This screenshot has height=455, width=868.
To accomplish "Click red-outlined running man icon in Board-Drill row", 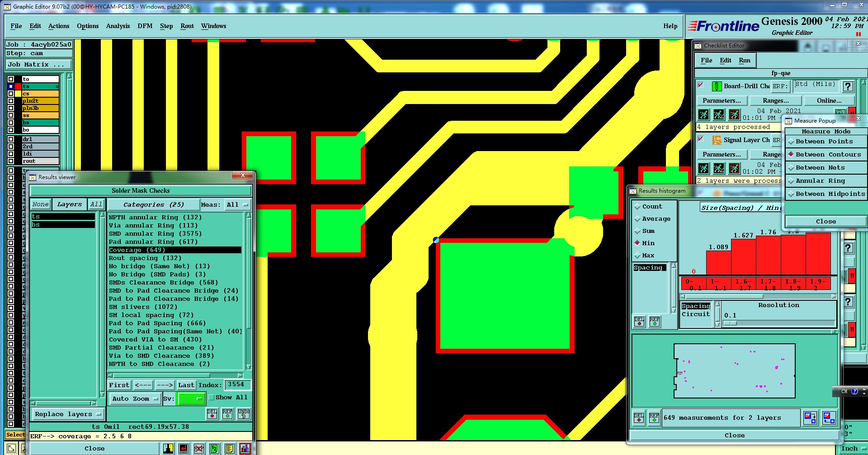I will pyautogui.click(x=735, y=114).
